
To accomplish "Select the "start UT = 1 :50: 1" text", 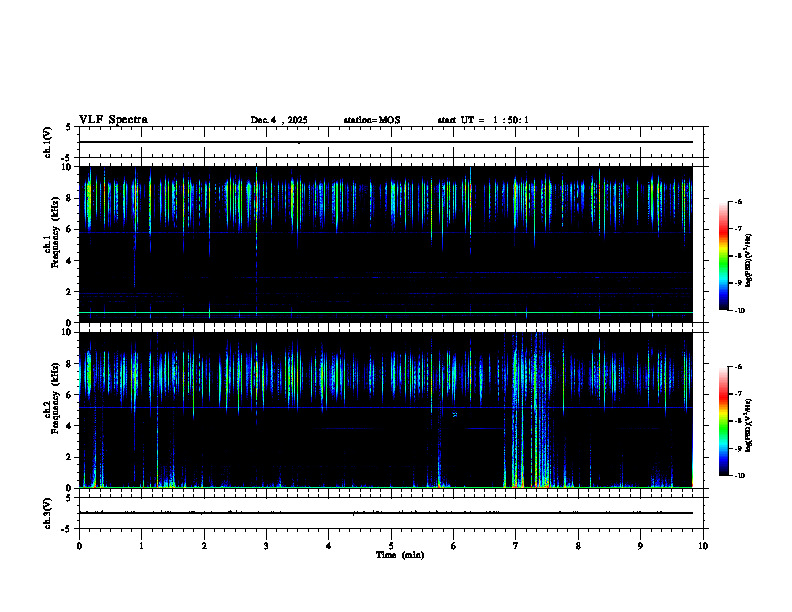I will point(483,120).
